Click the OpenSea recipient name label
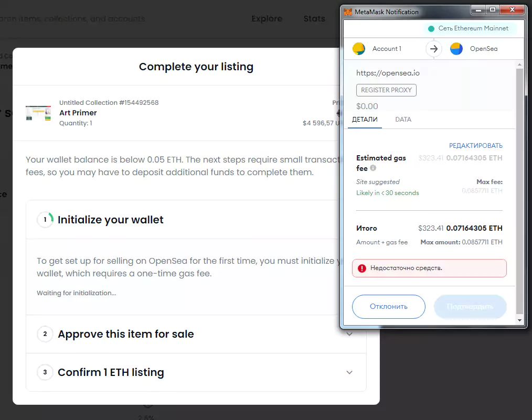The image size is (532, 420). 484,49
